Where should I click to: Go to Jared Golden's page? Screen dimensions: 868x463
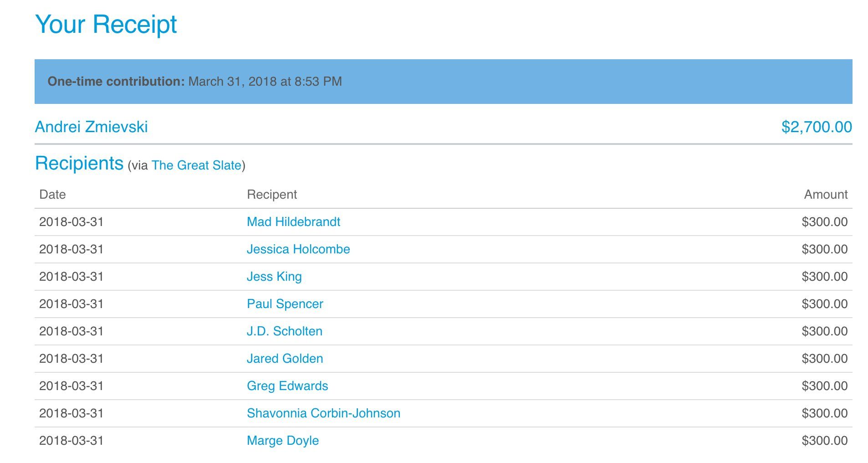click(285, 359)
